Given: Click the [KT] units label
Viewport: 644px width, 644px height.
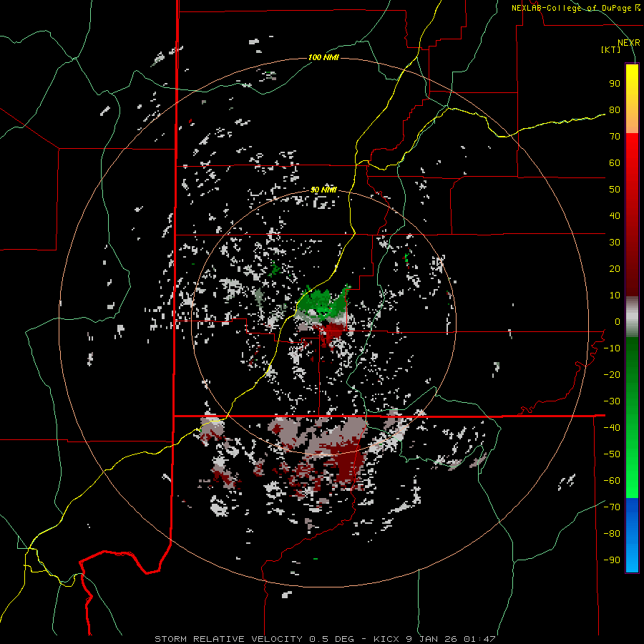Looking at the screenshot, I should 611,49.
